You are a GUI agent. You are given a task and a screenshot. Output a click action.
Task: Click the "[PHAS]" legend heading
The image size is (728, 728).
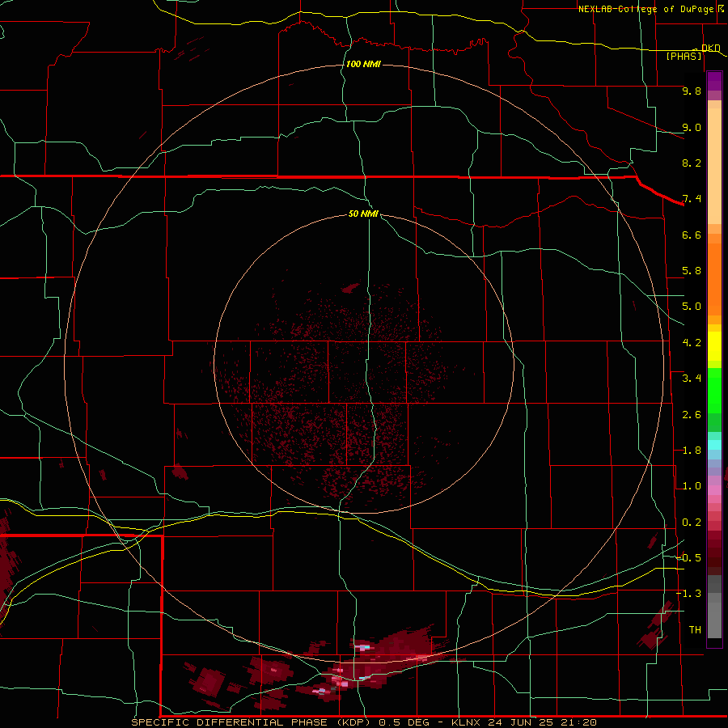click(x=684, y=56)
